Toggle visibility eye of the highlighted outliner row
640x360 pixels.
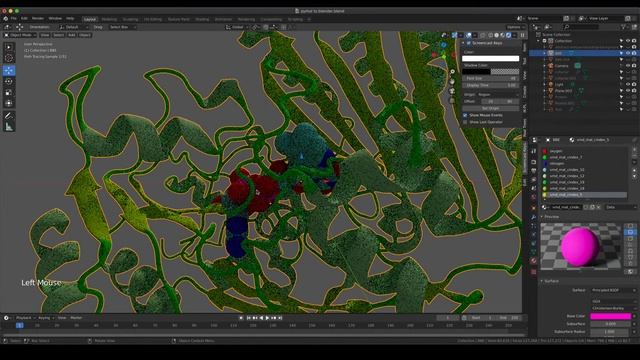tap(628, 53)
